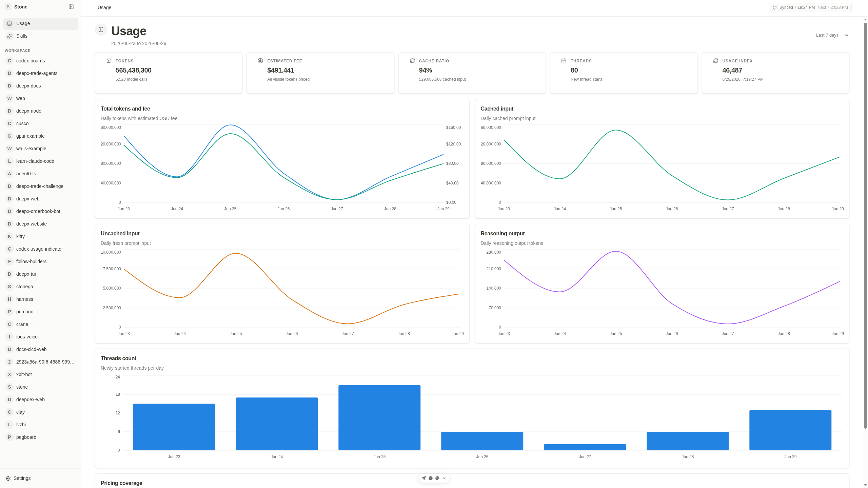Viewport: 868px width, 488px height.
Task: Click the scrollbar down arrow
Action: pos(865,485)
